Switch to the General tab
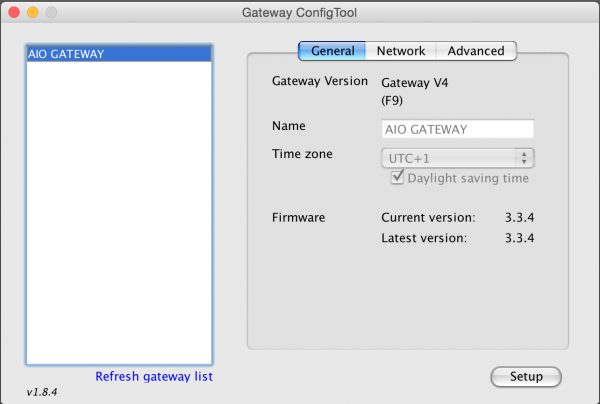Screen dimensions: 600x404 (332, 51)
